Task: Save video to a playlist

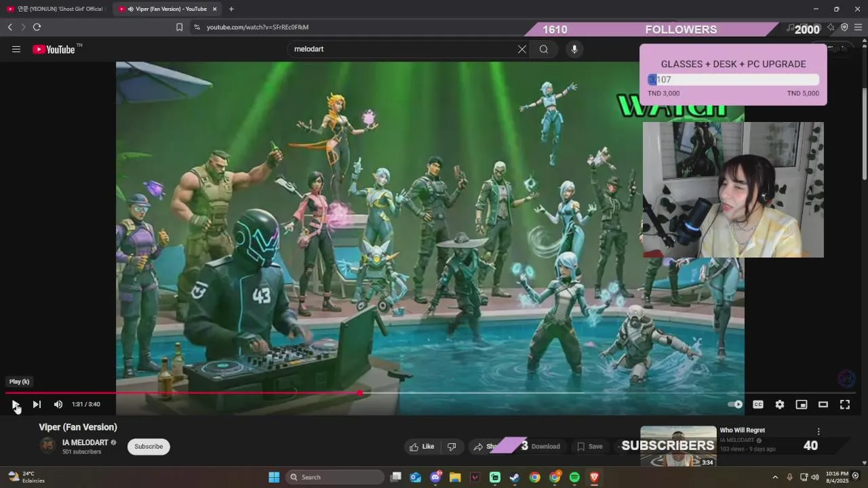Action: tap(589, 447)
